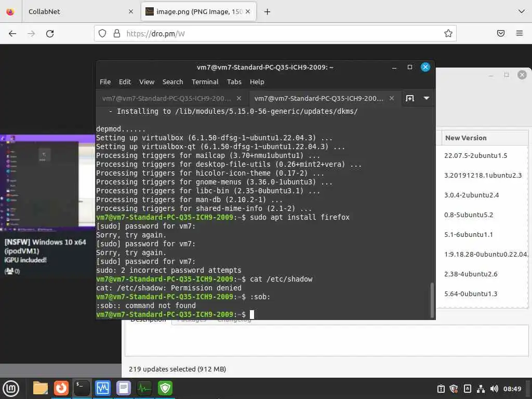The width and height of the screenshot is (532, 399).
Task: Close the first terminal tab
Action: tap(239, 98)
